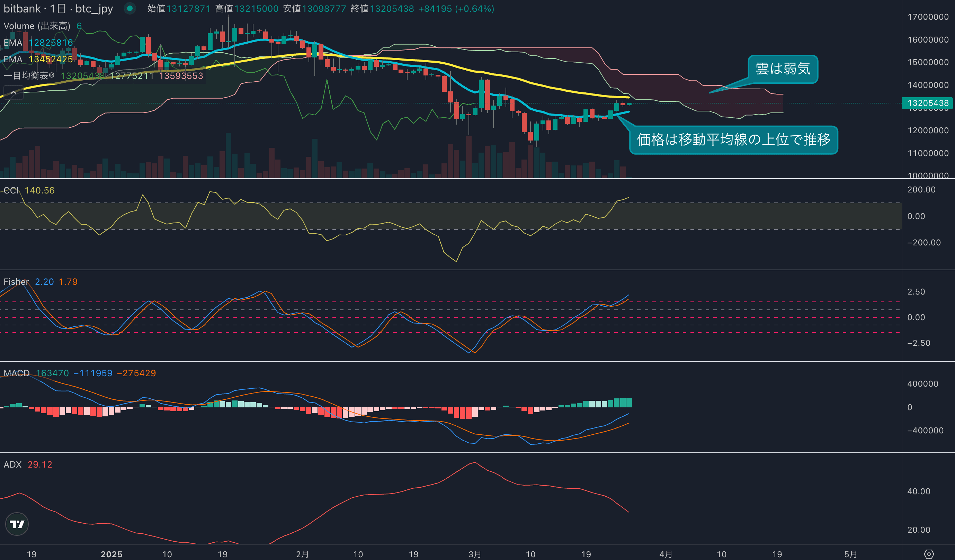The width and height of the screenshot is (955, 560).
Task: Click the MACD indicator label
Action: pos(16,373)
